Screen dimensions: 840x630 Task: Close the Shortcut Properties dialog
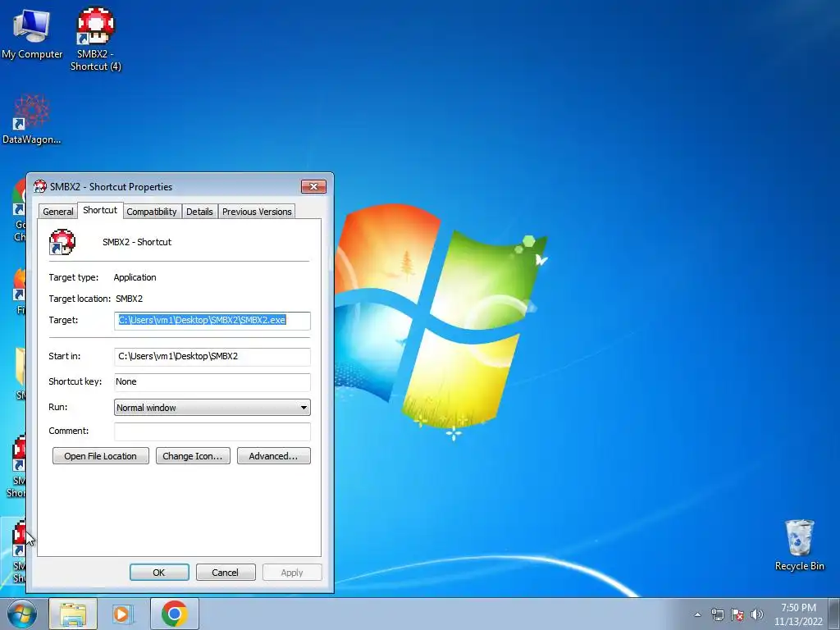coord(314,186)
